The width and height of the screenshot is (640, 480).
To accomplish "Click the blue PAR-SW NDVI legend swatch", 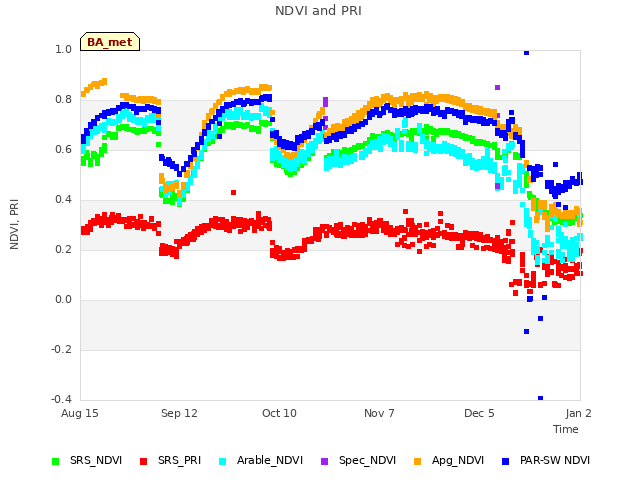I will [x=506, y=461].
